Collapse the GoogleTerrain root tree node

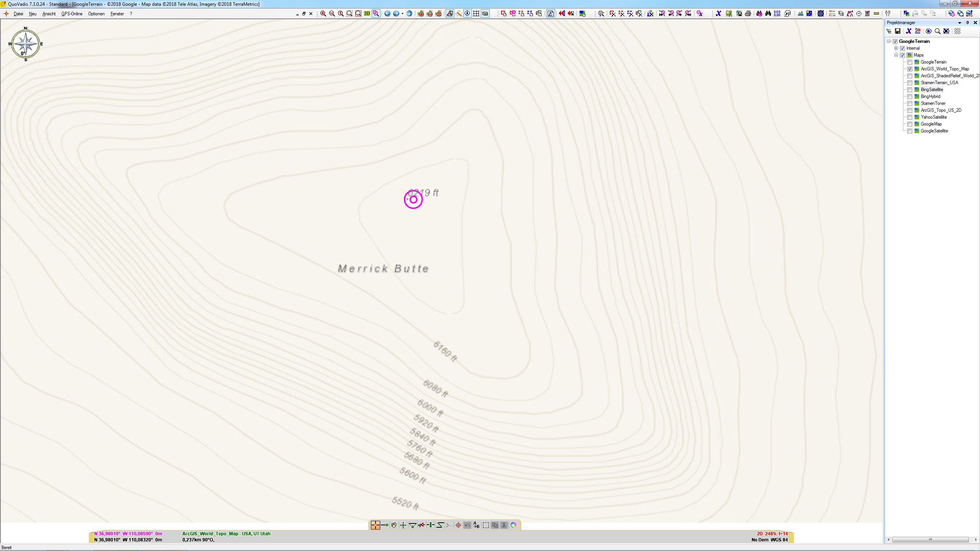889,41
